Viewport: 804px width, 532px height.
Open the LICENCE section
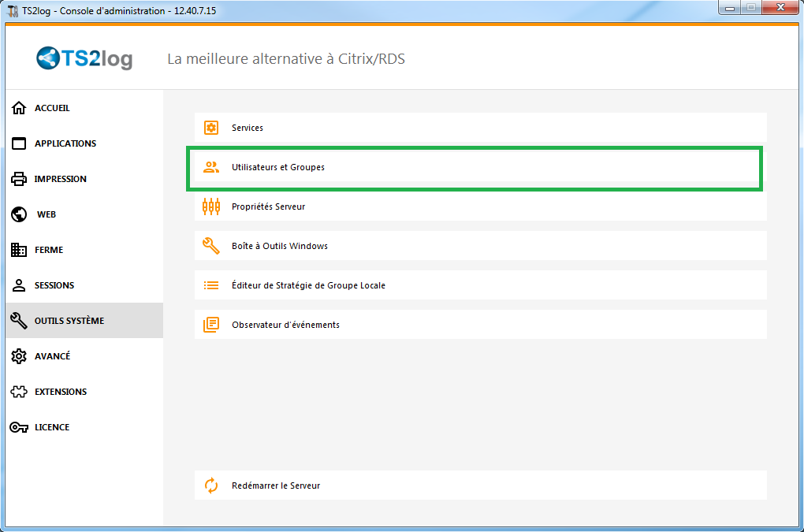click(x=84, y=427)
